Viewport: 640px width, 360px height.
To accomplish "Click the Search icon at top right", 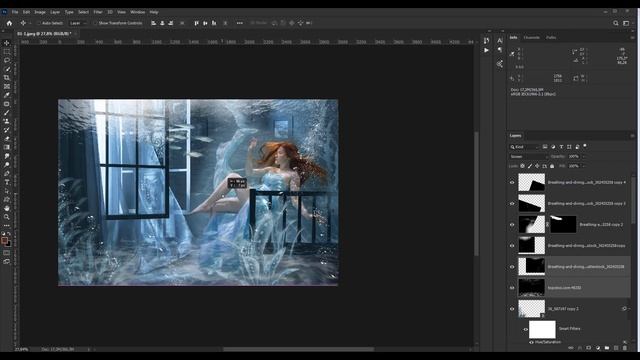I will [616, 23].
